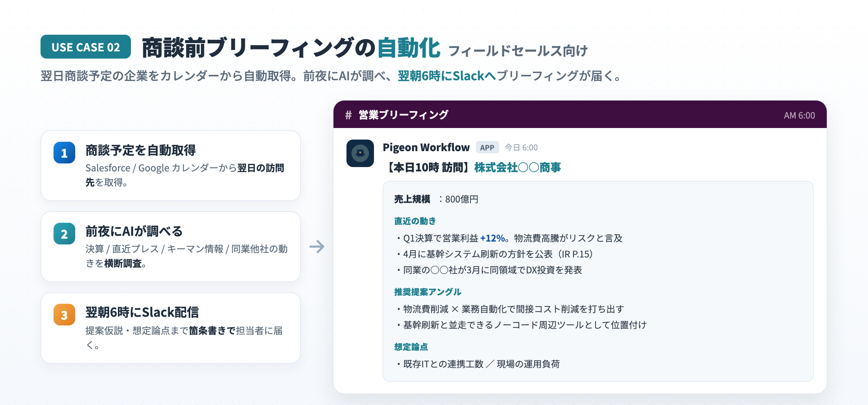Click the 800億円 value
This screenshot has width=868, height=405.
click(x=462, y=199)
